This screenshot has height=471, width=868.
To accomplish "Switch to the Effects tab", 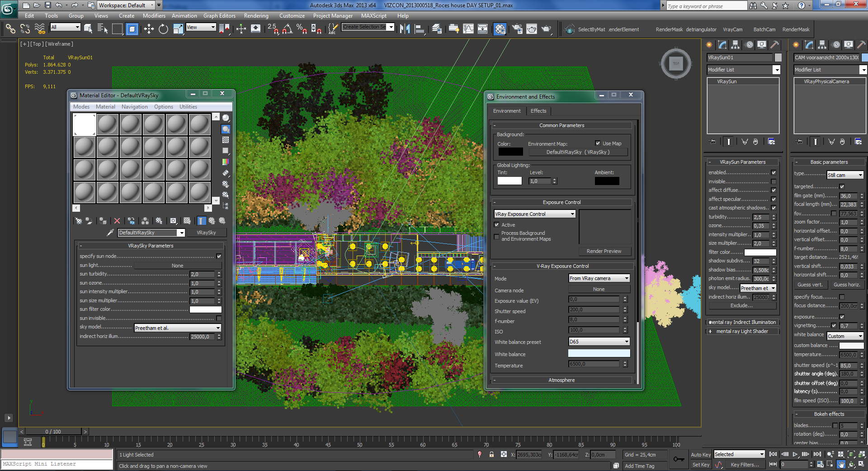I will (538, 111).
